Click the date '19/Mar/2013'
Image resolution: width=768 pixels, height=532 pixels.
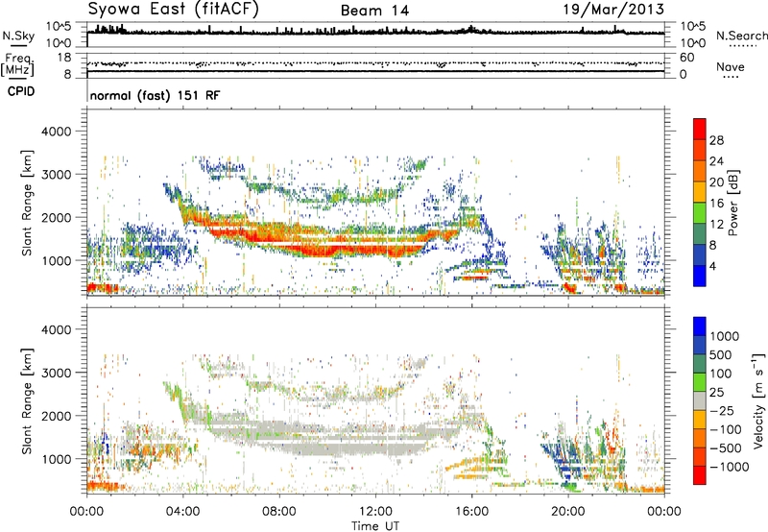click(613, 10)
